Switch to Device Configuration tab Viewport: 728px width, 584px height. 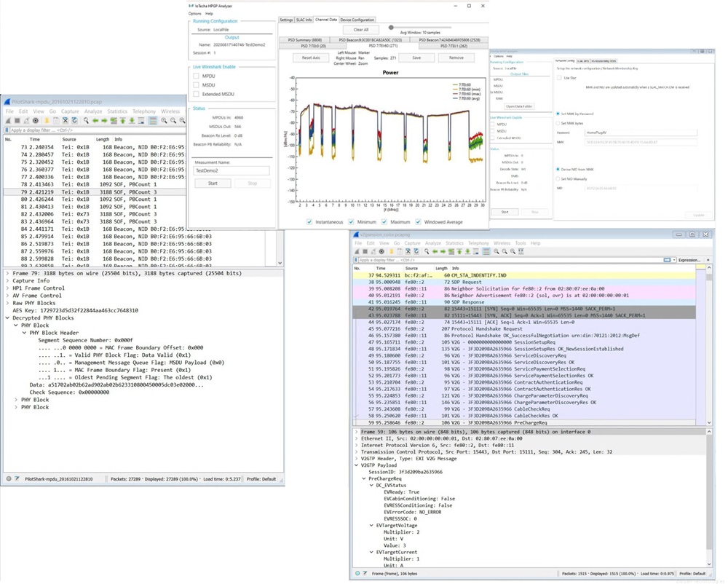click(357, 20)
